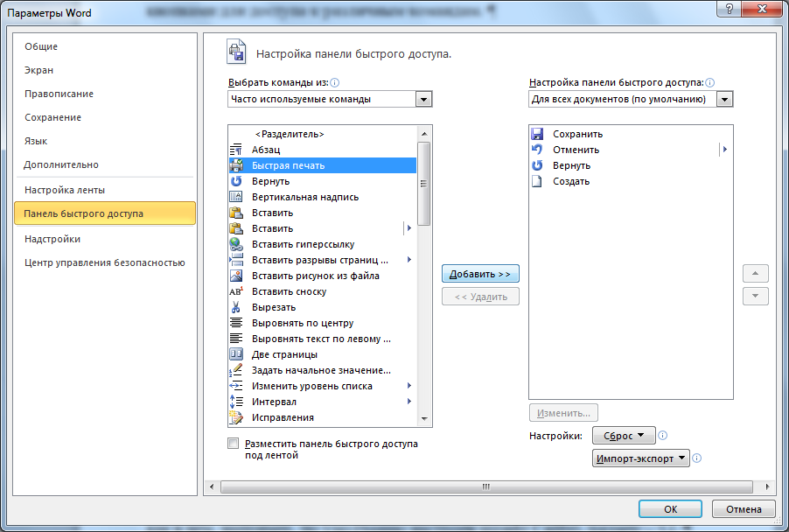Toggle Разместить панель быстрого доступа под лентой checkbox
The width and height of the screenshot is (789, 532).
coord(233,444)
